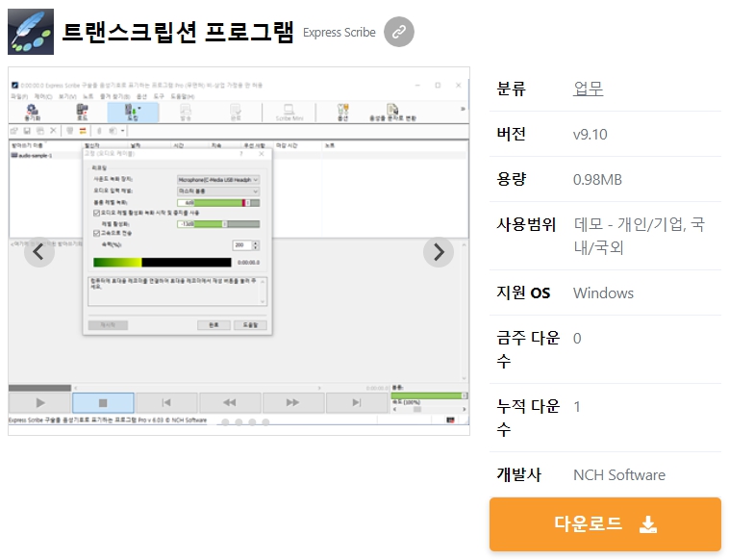Click the Express Scribe subtitle text
729x560 pixels.
pos(339,32)
